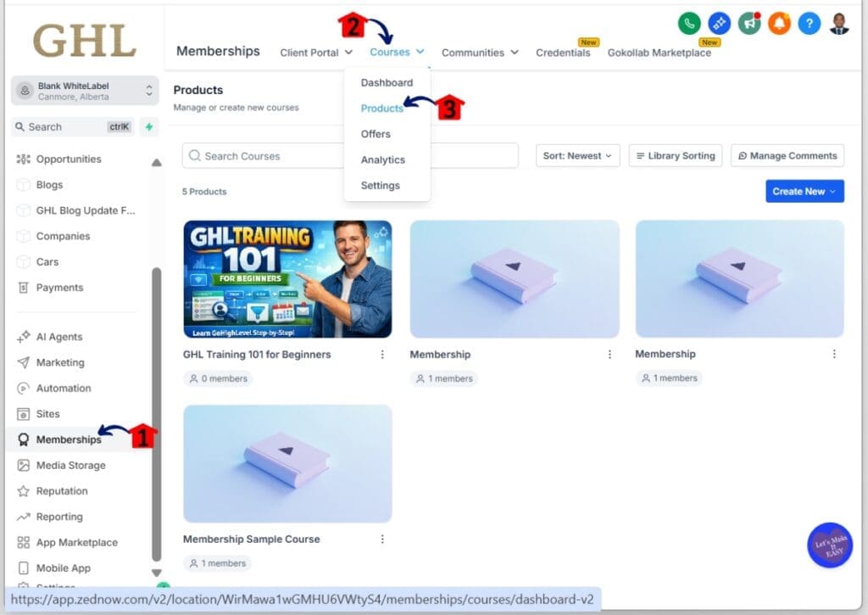
Task: Open the Create New dropdown button
Action: click(804, 191)
